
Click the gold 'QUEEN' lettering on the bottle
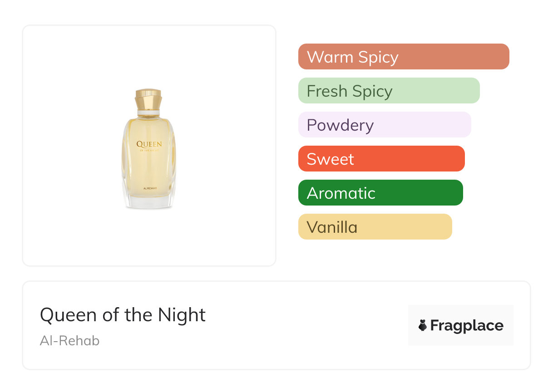click(149, 144)
